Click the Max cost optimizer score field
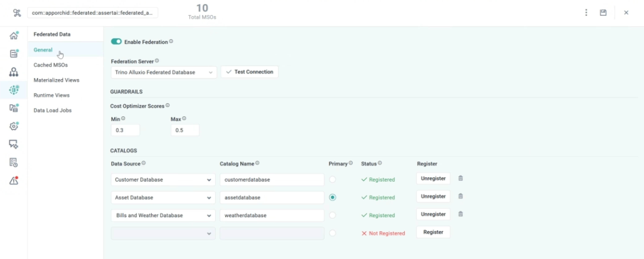This screenshot has height=259, width=644. [185, 130]
